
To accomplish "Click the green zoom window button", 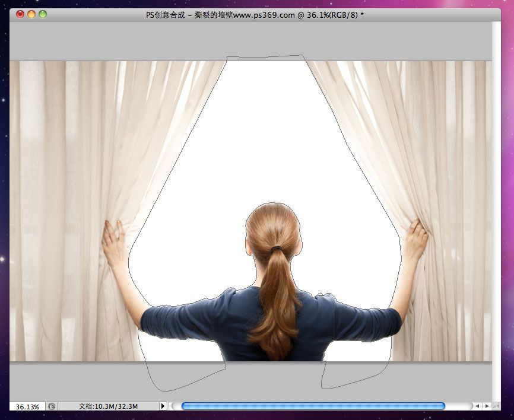I will tap(43, 14).
